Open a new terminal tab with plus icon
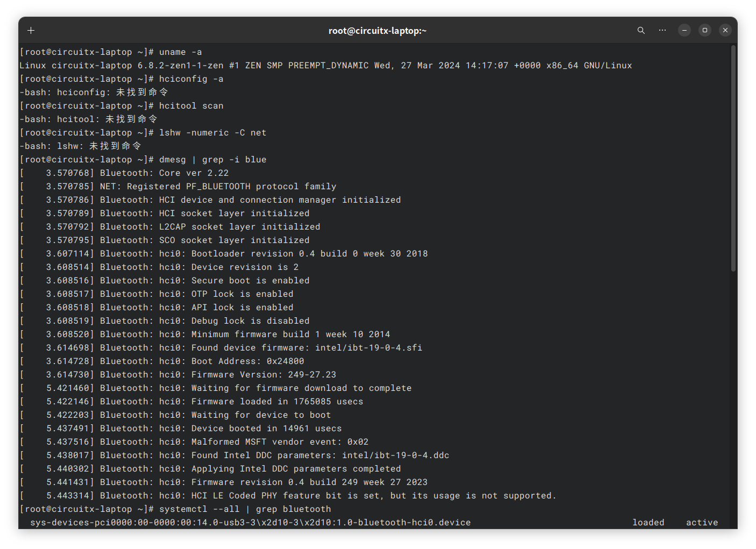 31,31
